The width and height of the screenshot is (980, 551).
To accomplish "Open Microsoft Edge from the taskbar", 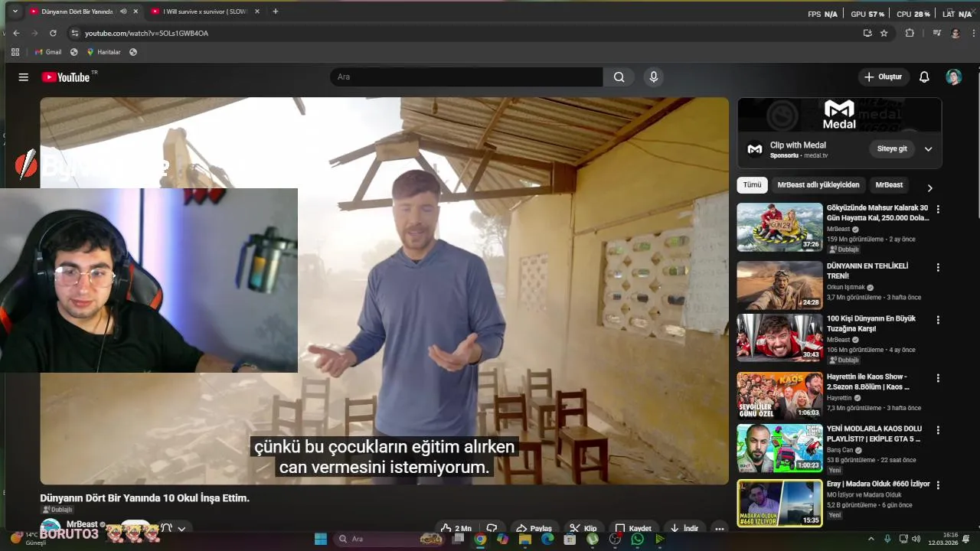I will point(547,539).
